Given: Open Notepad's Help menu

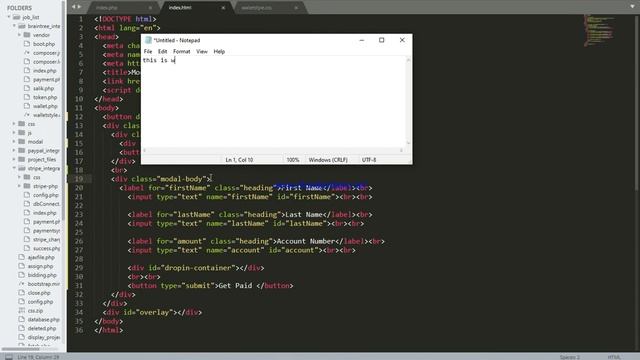Looking at the screenshot, I should (219, 51).
